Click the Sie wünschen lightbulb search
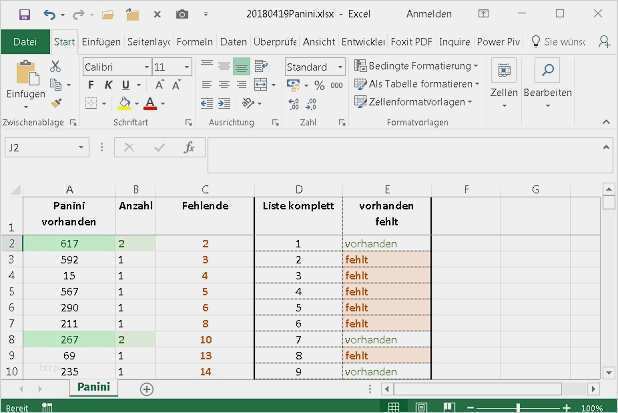The height and width of the screenshot is (413, 618). 558,42
